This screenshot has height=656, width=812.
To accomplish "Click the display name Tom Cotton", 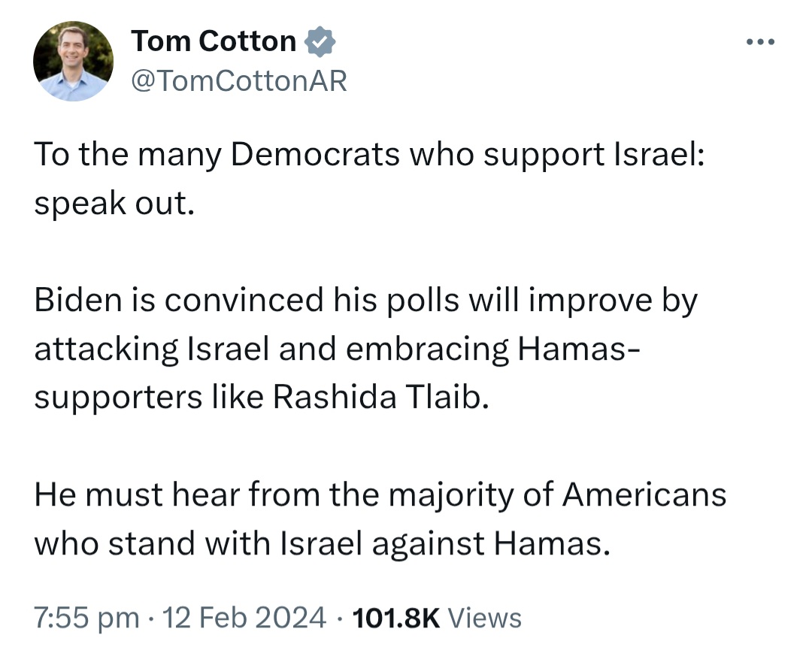I will tap(214, 41).
